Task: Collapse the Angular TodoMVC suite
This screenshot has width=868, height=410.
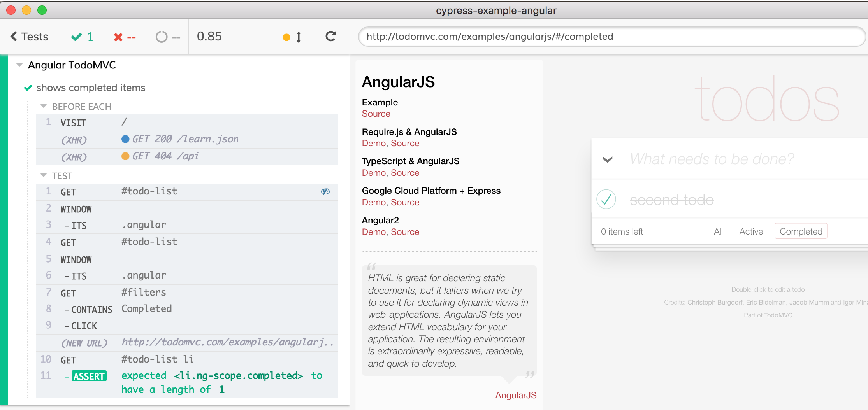Action: point(19,65)
